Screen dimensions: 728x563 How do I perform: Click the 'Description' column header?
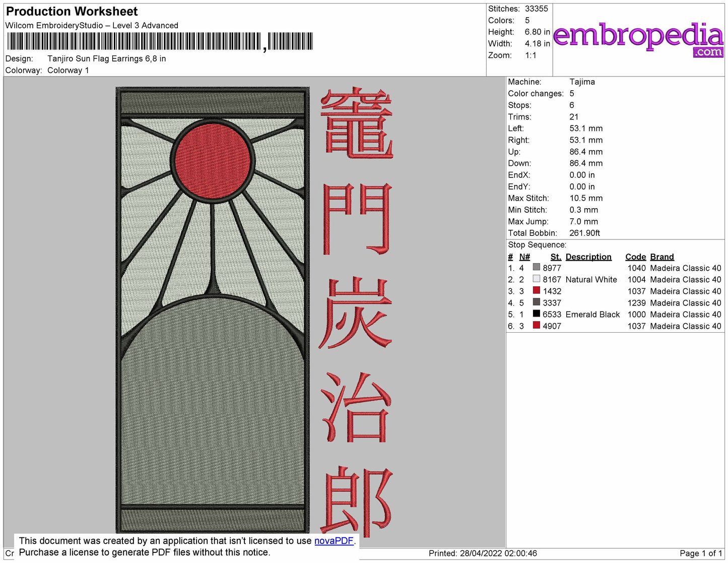coord(588,257)
